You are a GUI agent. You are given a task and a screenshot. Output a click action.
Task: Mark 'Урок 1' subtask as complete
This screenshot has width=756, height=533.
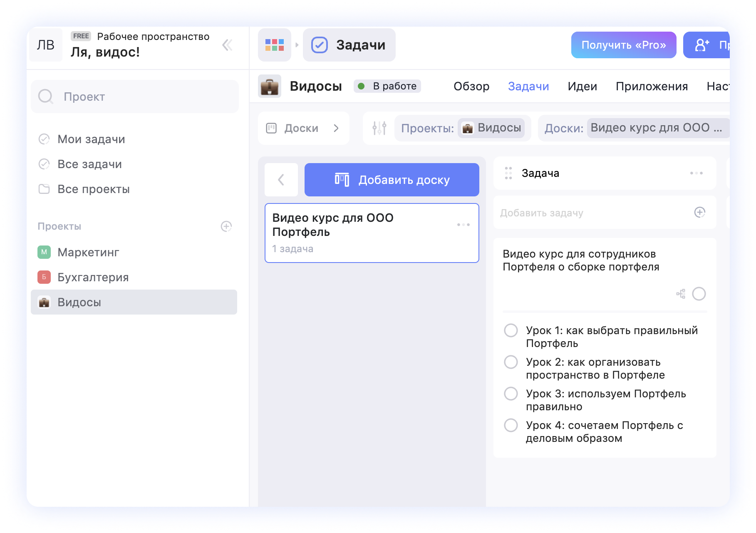click(x=511, y=331)
